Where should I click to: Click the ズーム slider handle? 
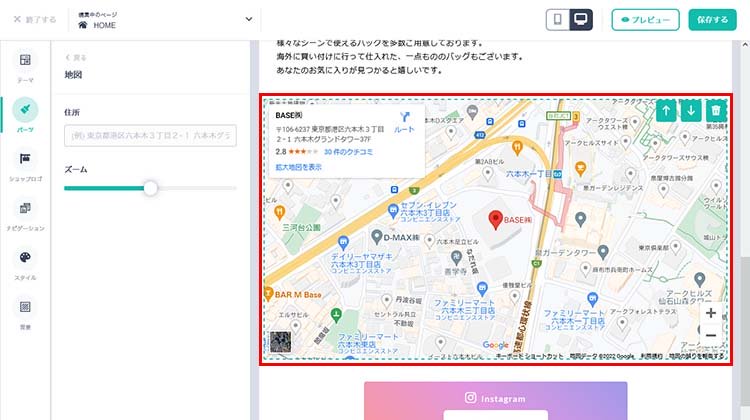[x=150, y=188]
